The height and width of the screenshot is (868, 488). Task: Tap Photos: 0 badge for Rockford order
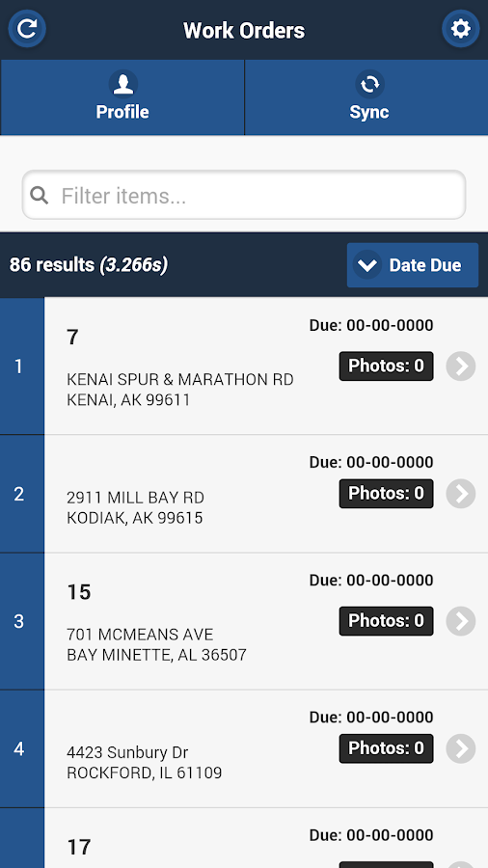pos(386,748)
